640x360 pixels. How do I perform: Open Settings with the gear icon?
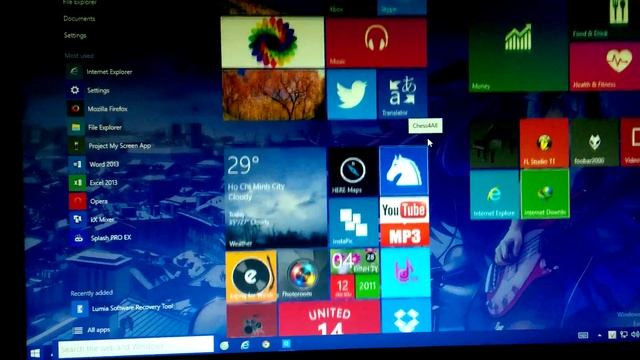(x=89, y=90)
